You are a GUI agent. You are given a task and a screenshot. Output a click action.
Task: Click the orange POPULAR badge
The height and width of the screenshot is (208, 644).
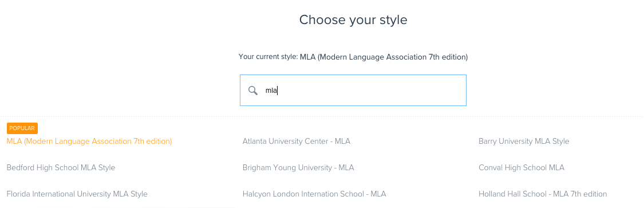(22, 128)
